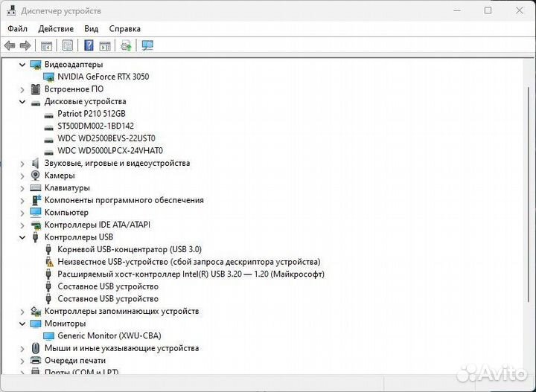The height and width of the screenshot is (392, 536).
Task: Expand Звуковые, игровые и видеоустройства
Action: (22, 164)
